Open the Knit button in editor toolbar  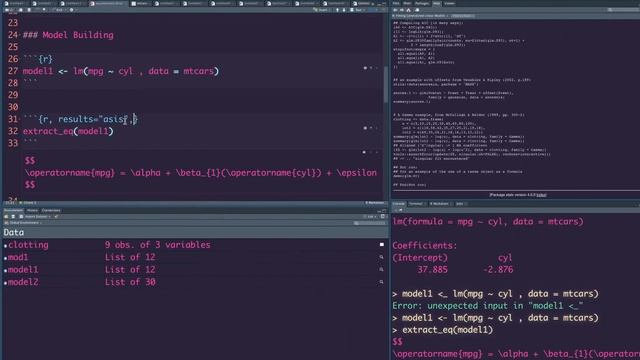(x=59, y=10)
